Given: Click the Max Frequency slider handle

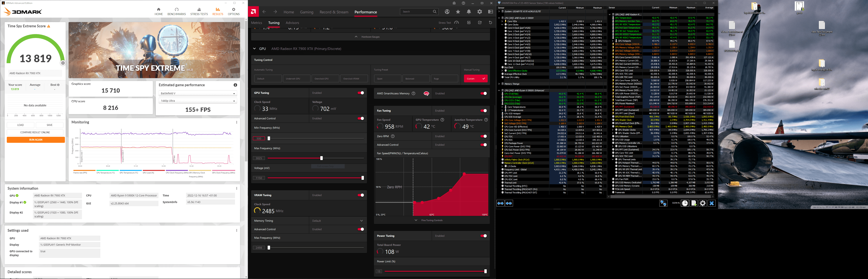Looking at the screenshot, I should pos(321,158).
